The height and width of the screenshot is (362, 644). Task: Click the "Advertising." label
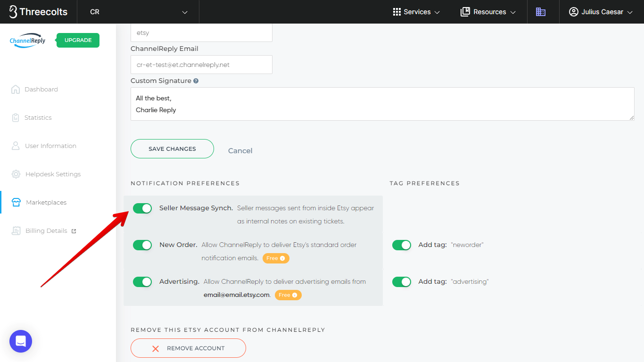(x=180, y=281)
